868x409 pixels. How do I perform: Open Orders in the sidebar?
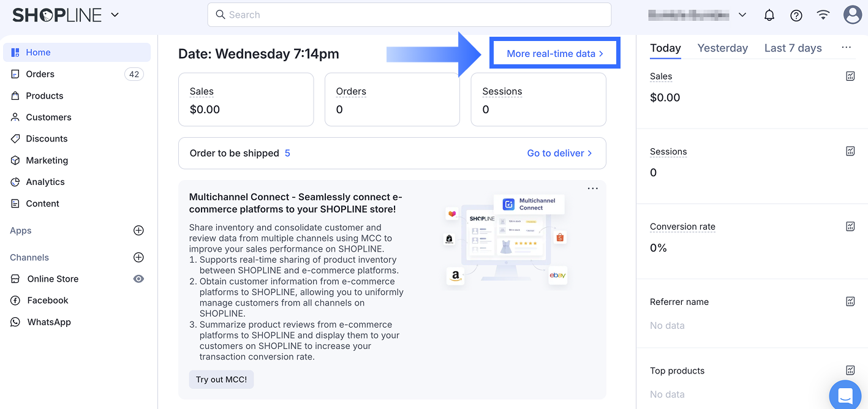pyautogui.click(x=40, y=74)
